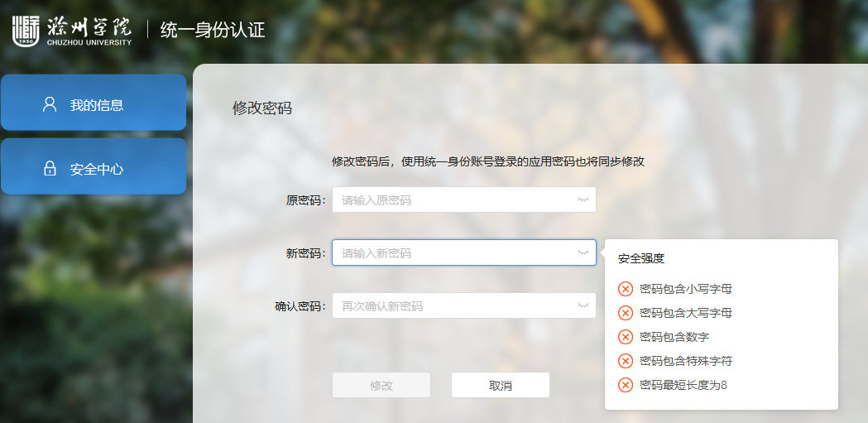Click X icon beside 密码包含特殊字符
The image size is (868, 423).
coord(626,361)
